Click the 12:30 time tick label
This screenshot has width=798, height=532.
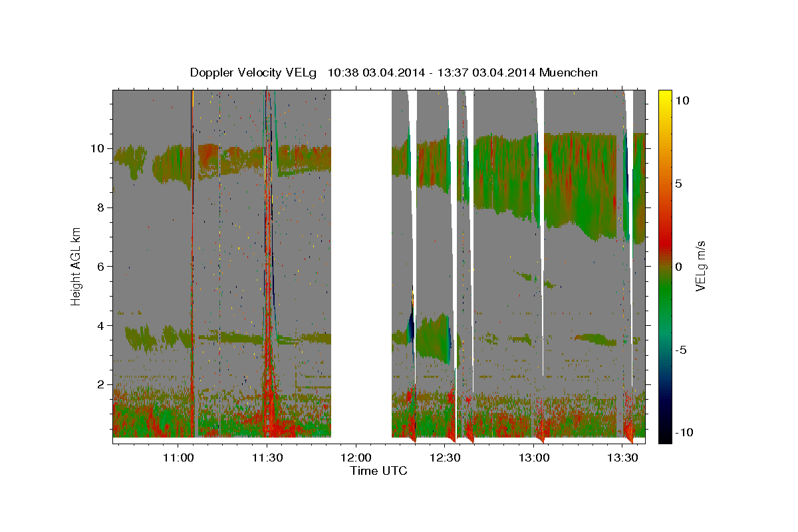[x=445, y=458]
